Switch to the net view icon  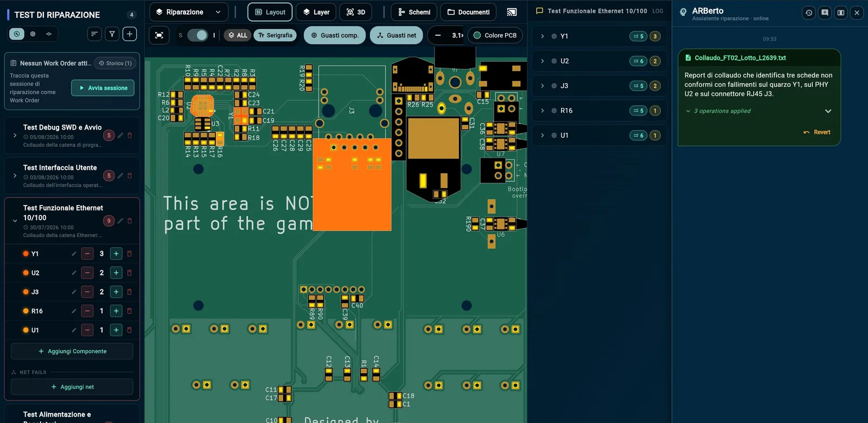point(49,34)
